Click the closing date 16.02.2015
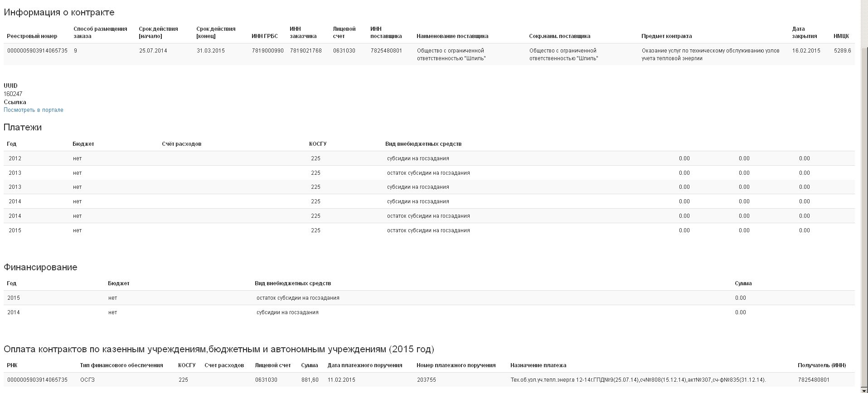This screenshot has width=868, height=393. tap(806, 51)
